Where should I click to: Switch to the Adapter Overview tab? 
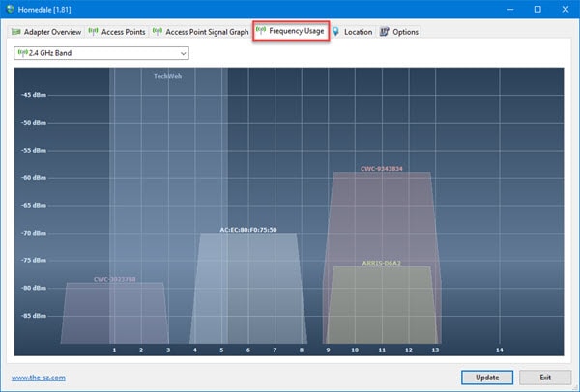pos(46,32)
